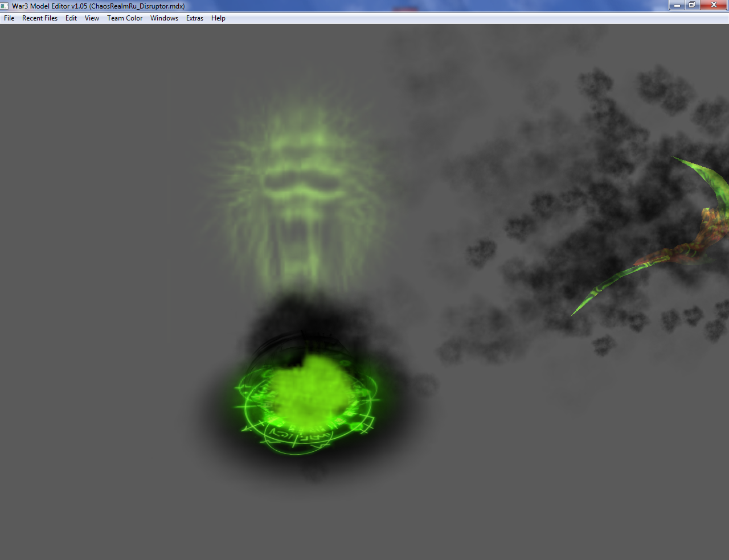
Task: Restore down the War3 Model Editor window
Action: (x=692, y=5)
